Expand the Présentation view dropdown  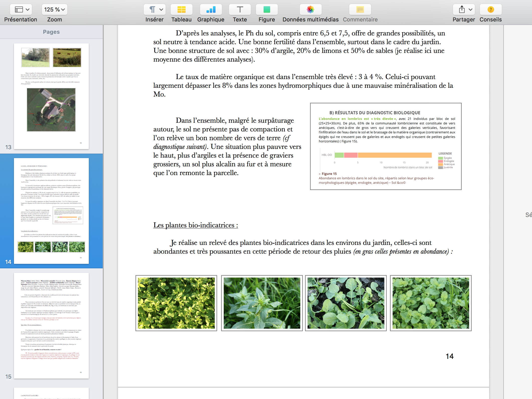21,10
